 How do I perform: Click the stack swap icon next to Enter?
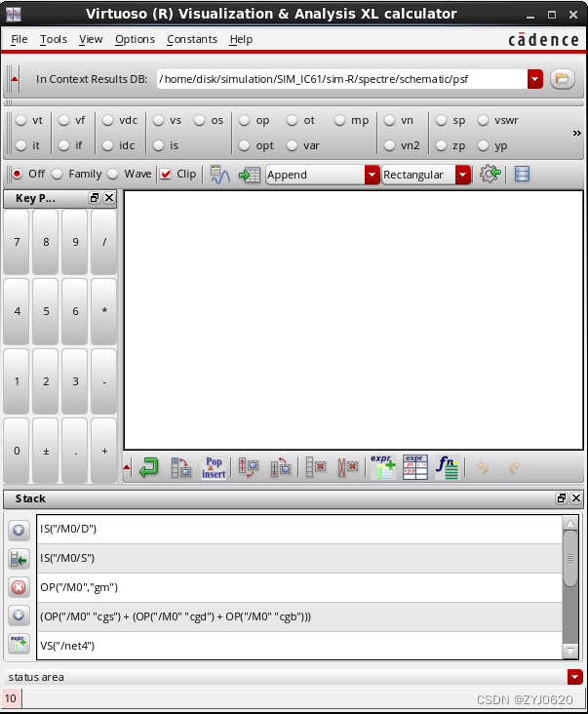[x=180, y=467]
